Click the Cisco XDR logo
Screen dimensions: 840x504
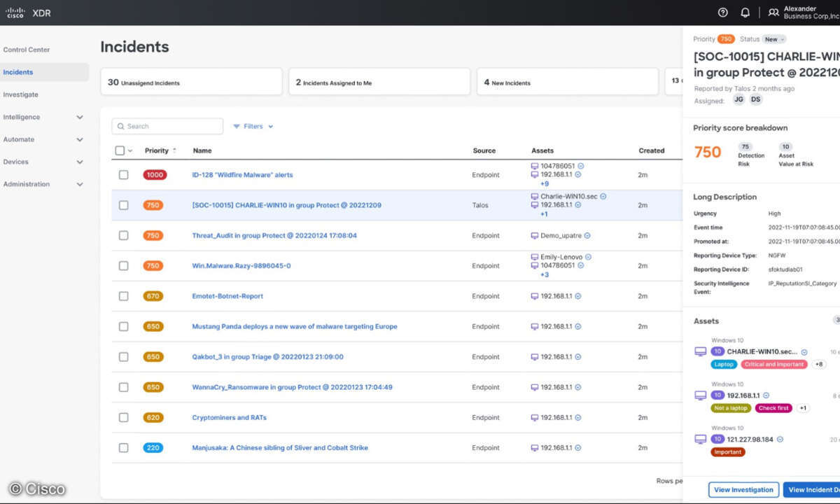(x=29, y=13)
